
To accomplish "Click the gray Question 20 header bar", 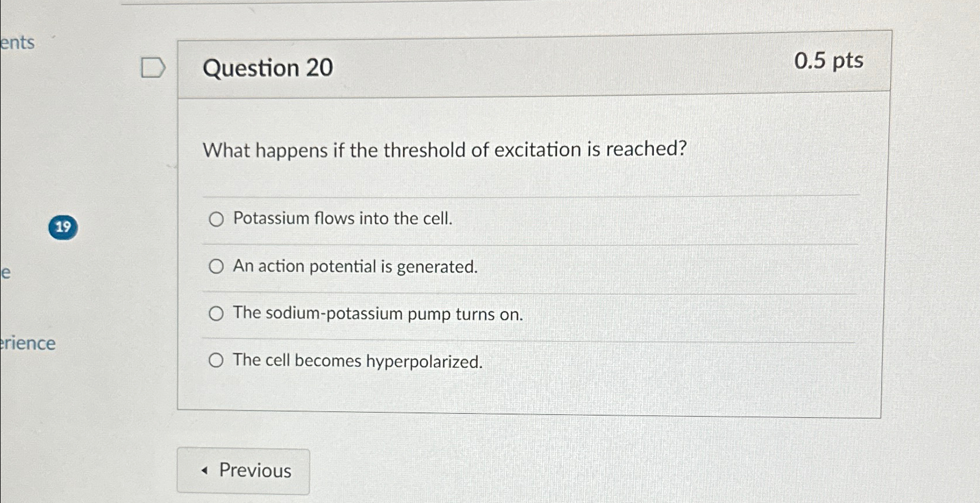I will click(x=523, y=64).
